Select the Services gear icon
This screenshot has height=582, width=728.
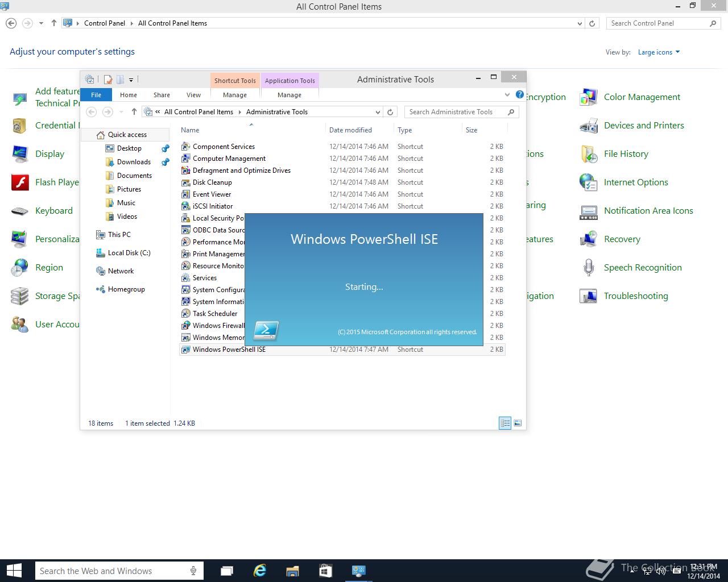185,278
